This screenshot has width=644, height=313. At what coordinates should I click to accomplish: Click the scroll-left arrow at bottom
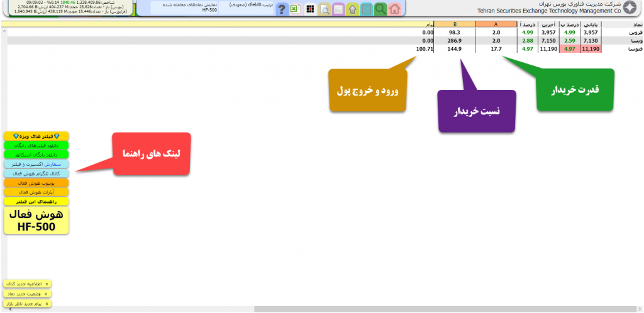[10, 309]
